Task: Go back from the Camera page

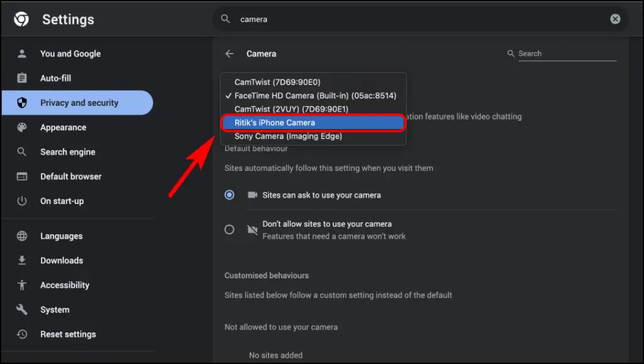Action: tap(230, 54)
